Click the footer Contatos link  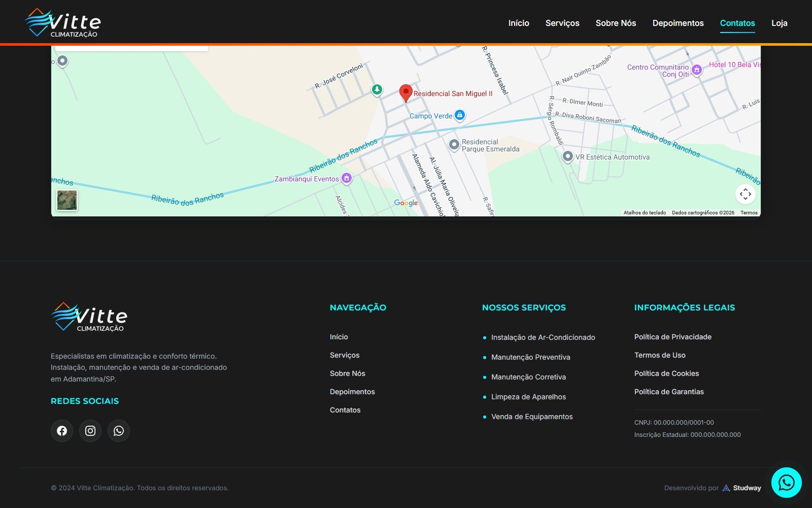pos(345,410)
